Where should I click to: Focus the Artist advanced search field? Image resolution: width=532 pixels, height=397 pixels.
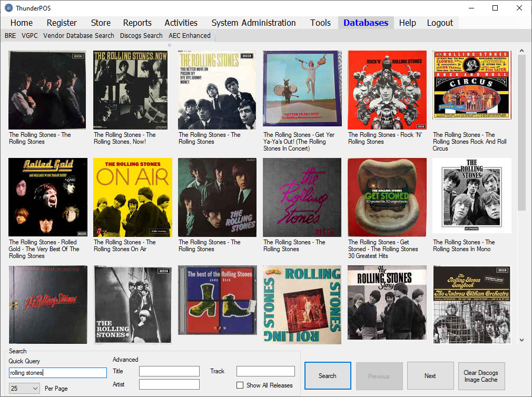pos(169,384)
